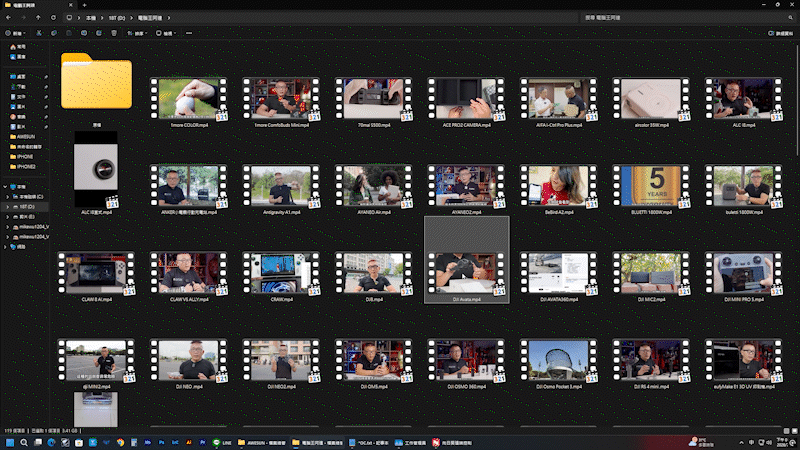Toggle the details pane button at top right
800x450 pixels.
coord(781,33)
